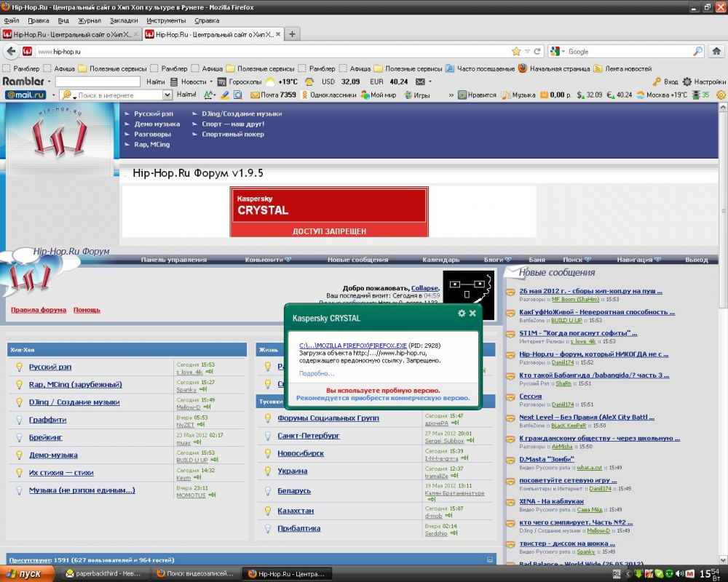This screenshot has height=582, width=728.
Task: Select the highlighter pencil toolbar icon
Action: (x=225, y=95)
